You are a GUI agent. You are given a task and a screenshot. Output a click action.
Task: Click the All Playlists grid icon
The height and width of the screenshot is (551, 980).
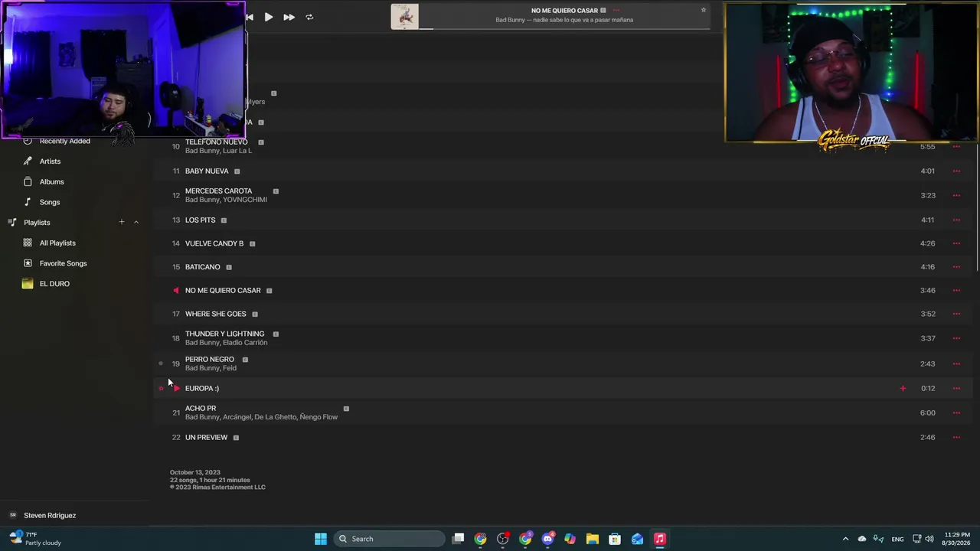coord(28,243)
